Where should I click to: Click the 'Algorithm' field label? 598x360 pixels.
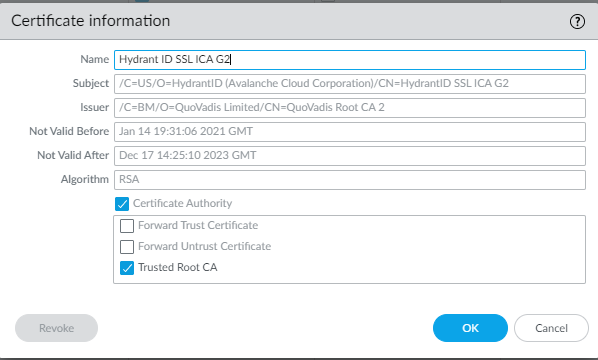(85, 180)
